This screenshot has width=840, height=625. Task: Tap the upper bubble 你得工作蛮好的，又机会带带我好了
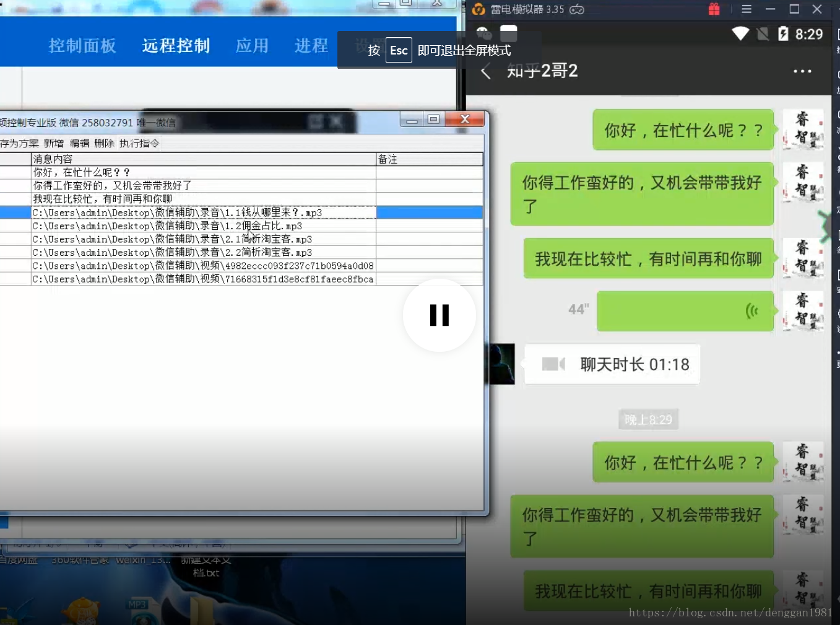pyautogui.click(x=642, y=194)
